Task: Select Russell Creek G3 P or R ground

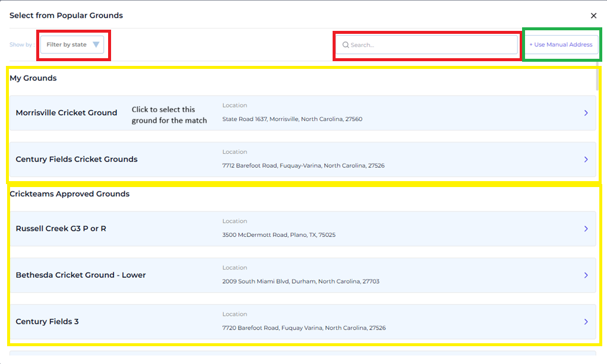Action: point(303,229)
